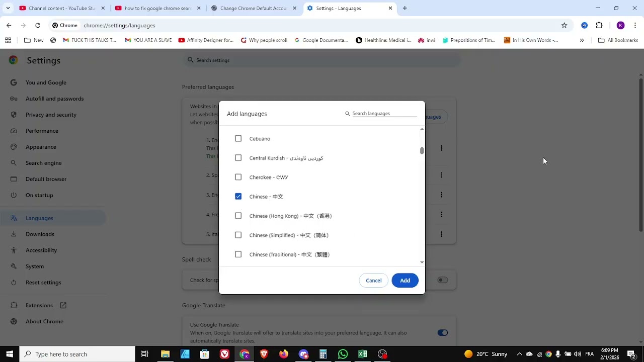Check the Cherokee language checkbox
The height and width of the screenshot is (362, 644).
(x=238, y=177)
